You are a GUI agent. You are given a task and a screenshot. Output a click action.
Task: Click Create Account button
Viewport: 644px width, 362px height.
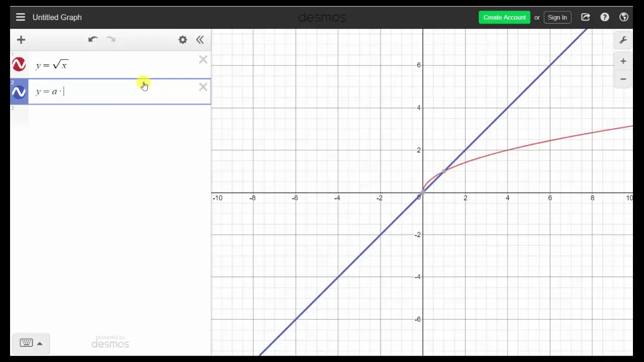[x=504, y=17]
